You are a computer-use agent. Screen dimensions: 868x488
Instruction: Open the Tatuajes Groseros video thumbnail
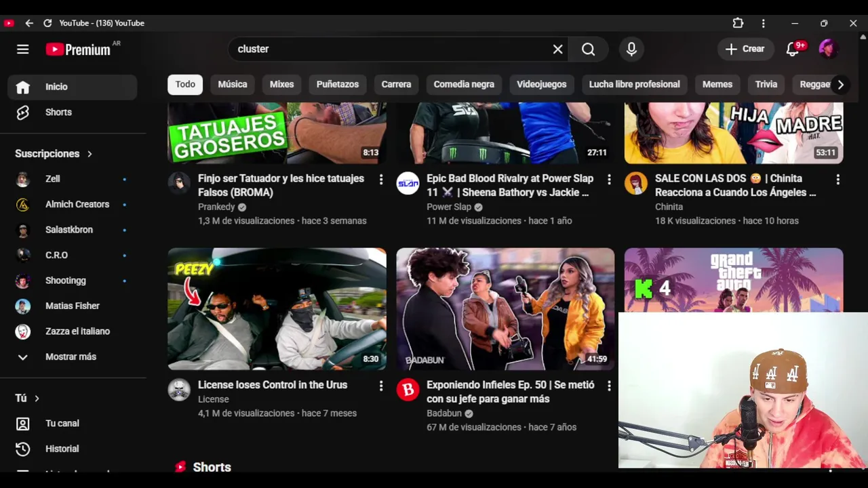click(x=277, y=133)
